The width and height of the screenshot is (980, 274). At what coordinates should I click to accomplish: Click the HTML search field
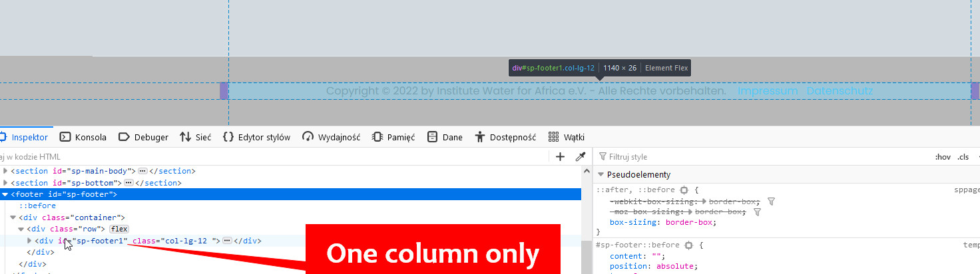click(x=273, y=157)
